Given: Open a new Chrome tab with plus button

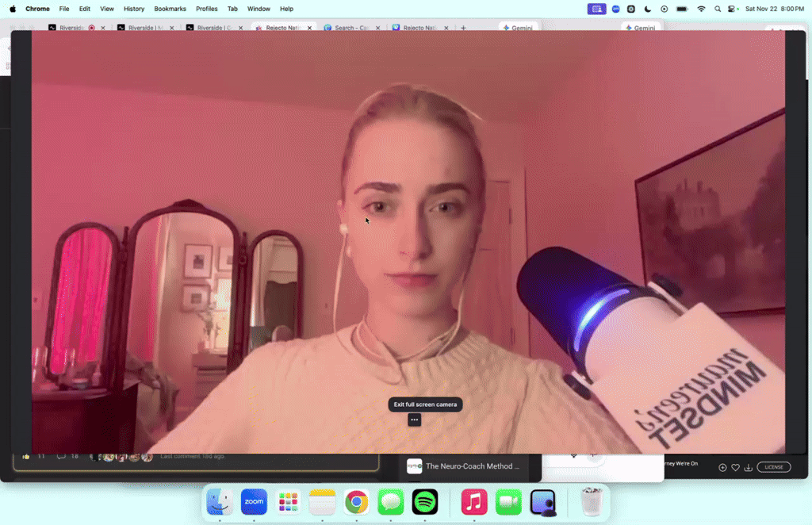Looking at the screenshot, I should point(463,28).
